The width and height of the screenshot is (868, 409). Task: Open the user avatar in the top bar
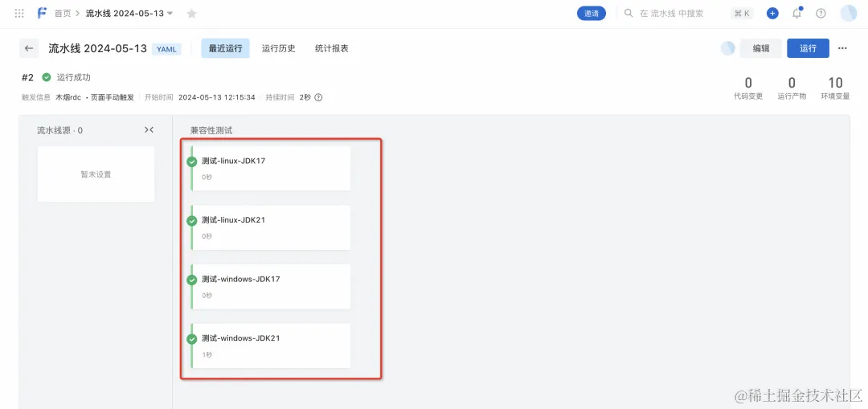click(x=848, y=14)
